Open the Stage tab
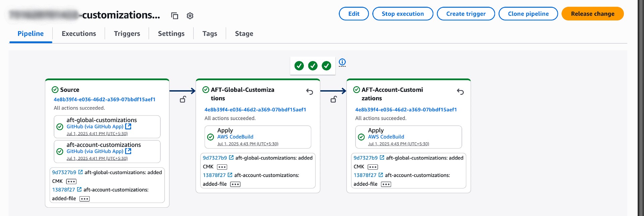The image size is (644, 216). click(x=244, y=34)
